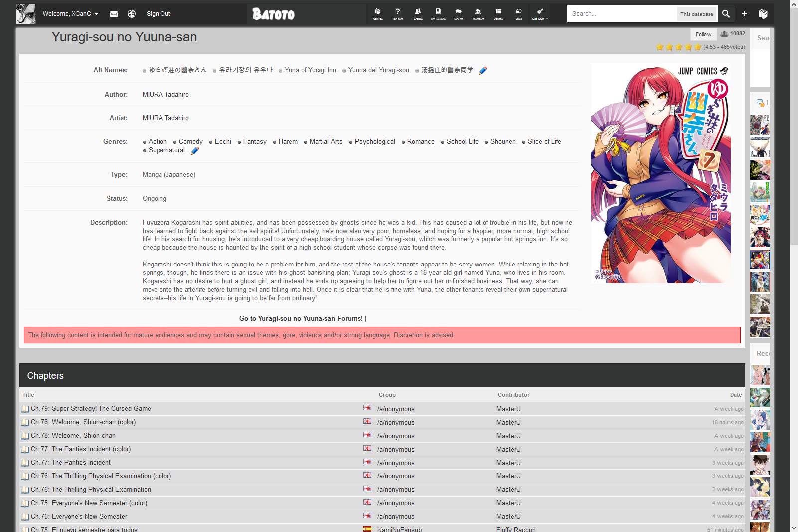This screenshot has width=798, height=532.
Task: Click the search magnifying glass icon
Action: pyautogui.click(x=726, y=14)
